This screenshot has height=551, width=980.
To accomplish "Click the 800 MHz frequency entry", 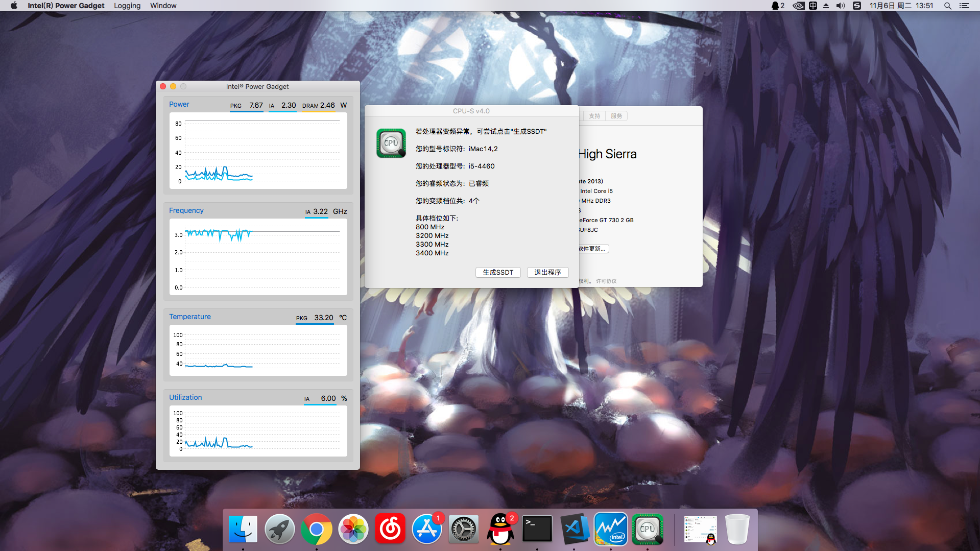I will click(x=430, y=227).
